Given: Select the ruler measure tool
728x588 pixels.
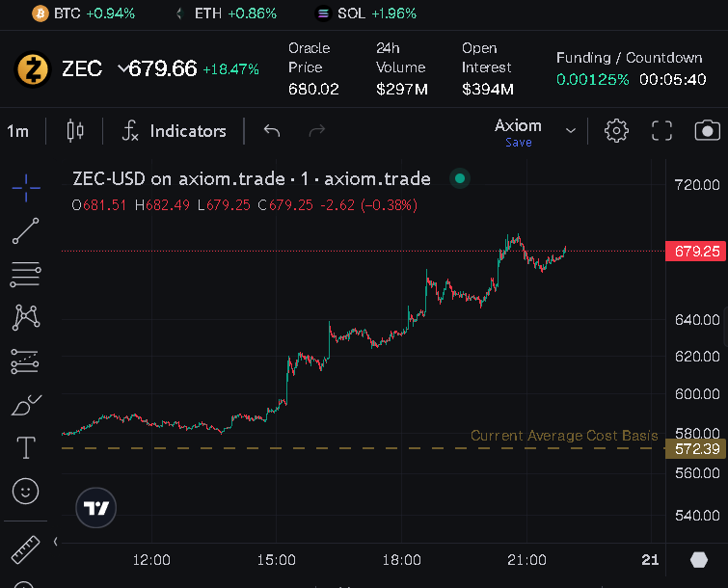Looking at the screenshot, I should click(x=25, y=550).
